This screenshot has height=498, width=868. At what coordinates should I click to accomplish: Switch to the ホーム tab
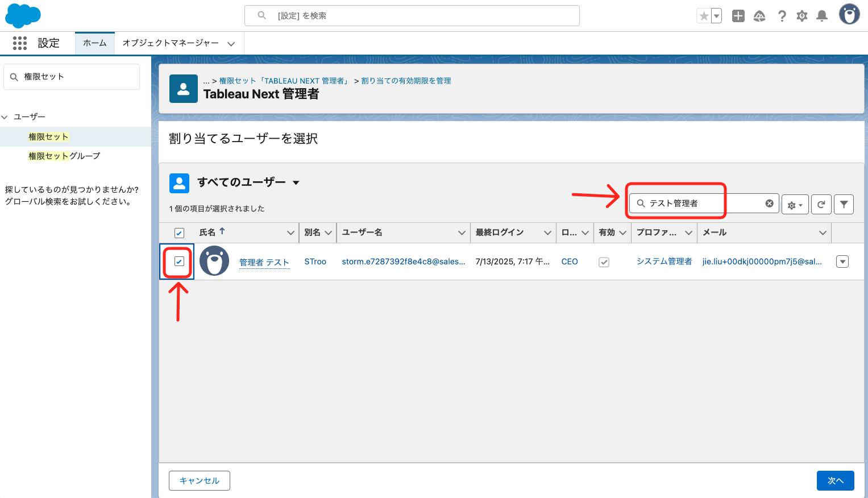(95, 43)
